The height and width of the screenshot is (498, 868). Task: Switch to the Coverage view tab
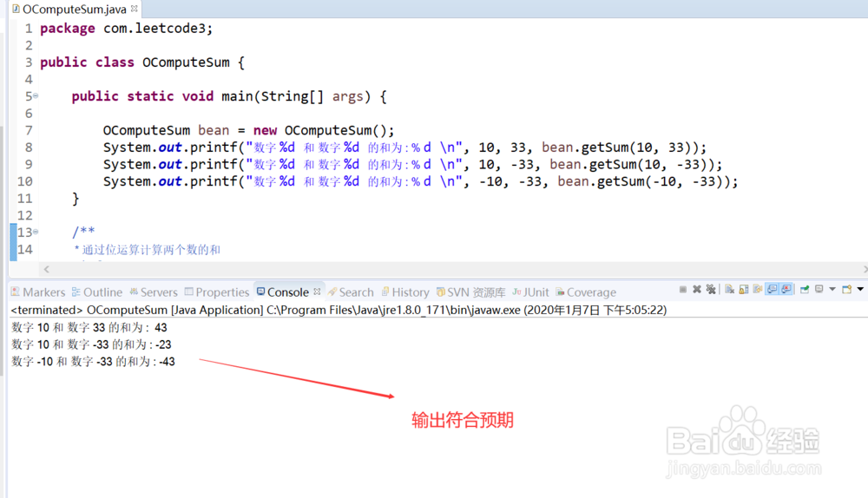tap(586, 292)
